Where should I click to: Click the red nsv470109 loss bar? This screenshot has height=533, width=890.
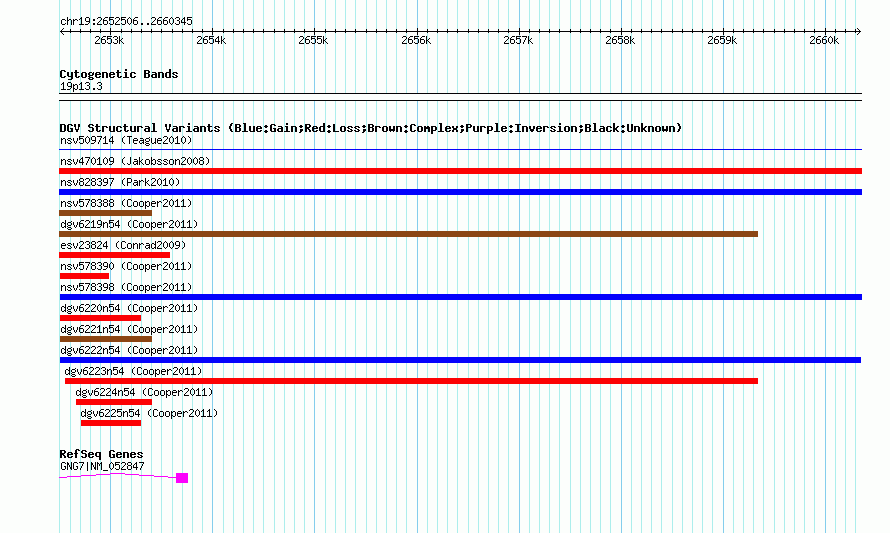tap(460, 171)
